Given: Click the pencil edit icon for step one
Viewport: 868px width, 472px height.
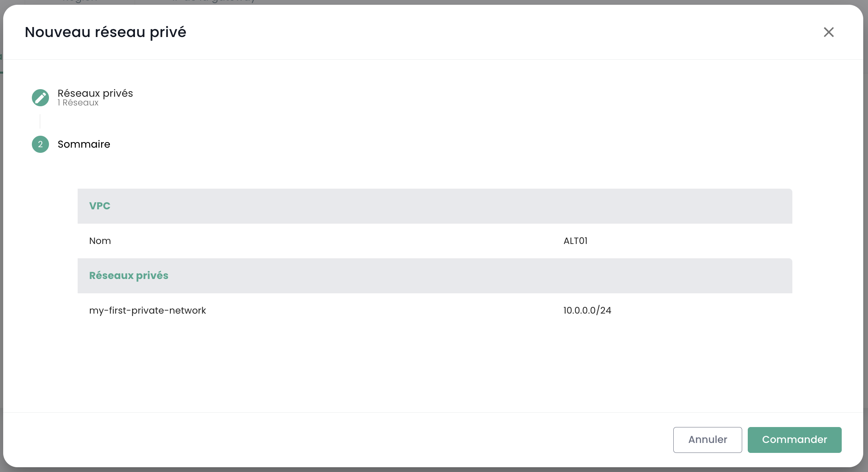Looking at the screenshot, I should coord(40,98).
